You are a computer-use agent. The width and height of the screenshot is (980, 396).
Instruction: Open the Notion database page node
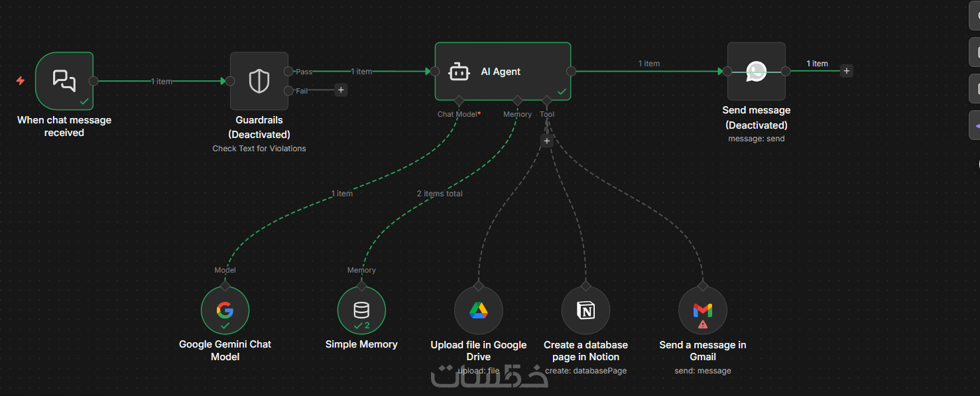click(x=585, y=310)
